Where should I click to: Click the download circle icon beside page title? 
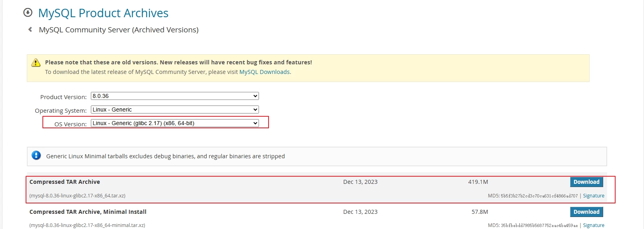[28, 12]
